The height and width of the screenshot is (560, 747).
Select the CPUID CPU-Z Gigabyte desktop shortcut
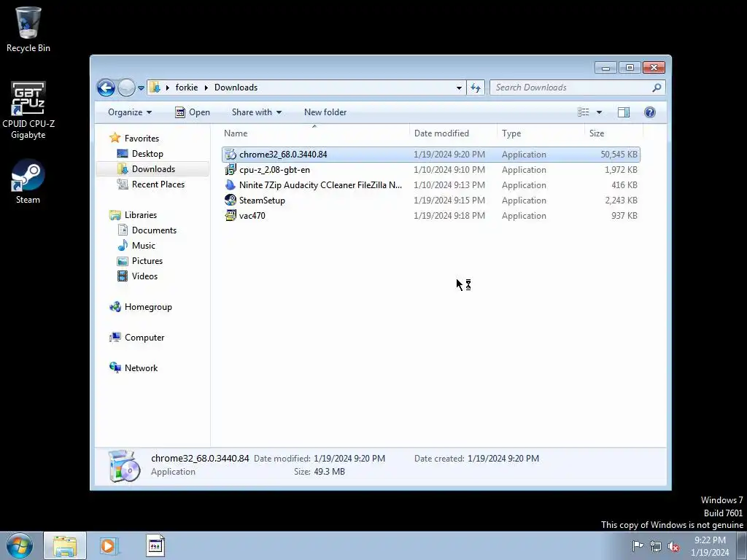pyautogui.click(x=28, y=111)
